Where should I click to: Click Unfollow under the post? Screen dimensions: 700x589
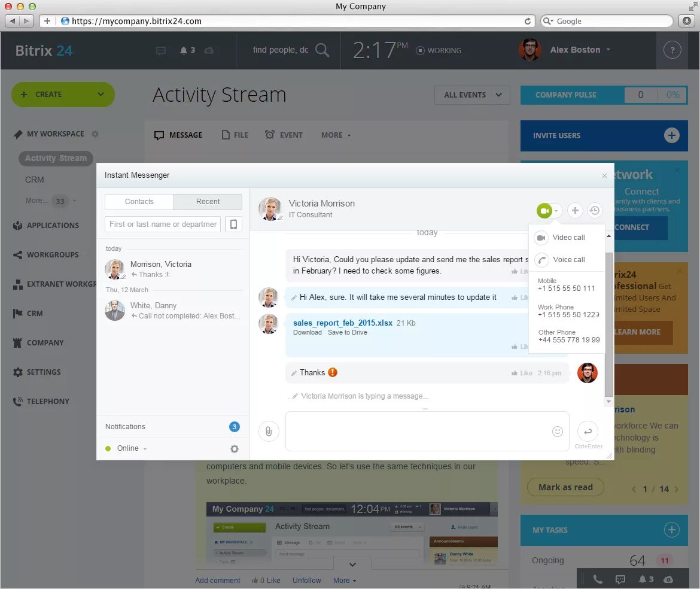(x=307, y=581)
